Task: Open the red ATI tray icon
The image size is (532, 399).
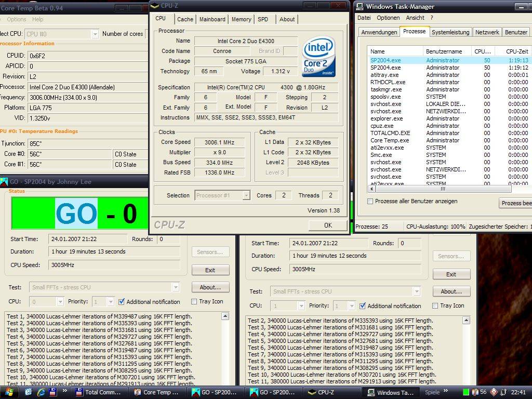Action: click(x=494, y=392)
